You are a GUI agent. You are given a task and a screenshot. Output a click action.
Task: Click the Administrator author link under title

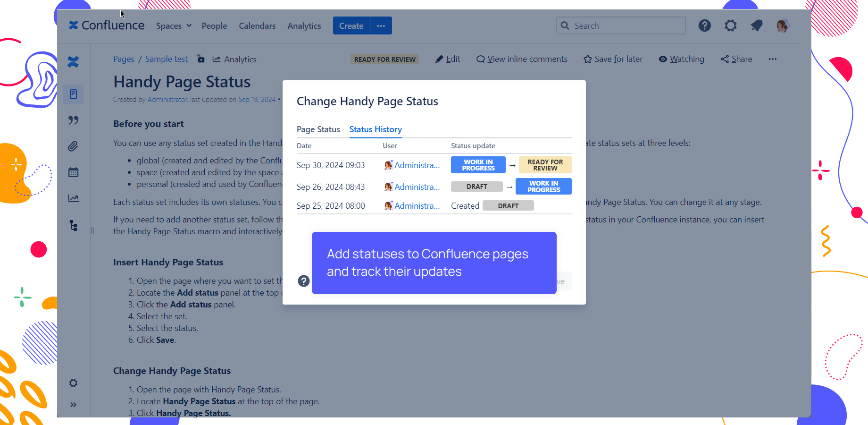pyautogui.click(x=167, y=100)
